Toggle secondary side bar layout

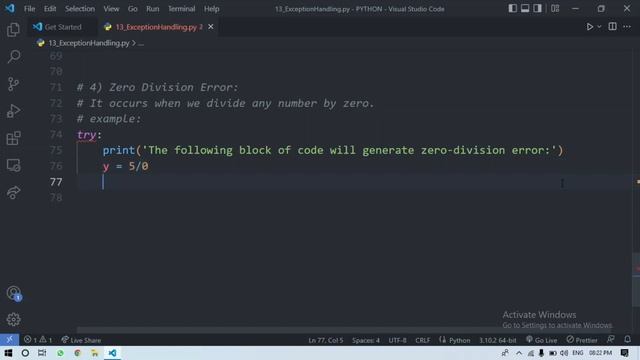point(538,9)
